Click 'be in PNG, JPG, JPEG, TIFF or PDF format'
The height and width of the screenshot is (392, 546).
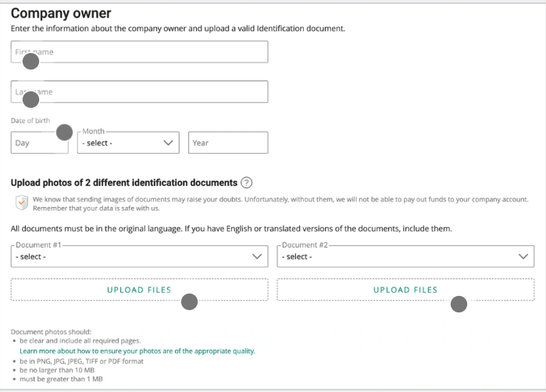tap(81, 362)
